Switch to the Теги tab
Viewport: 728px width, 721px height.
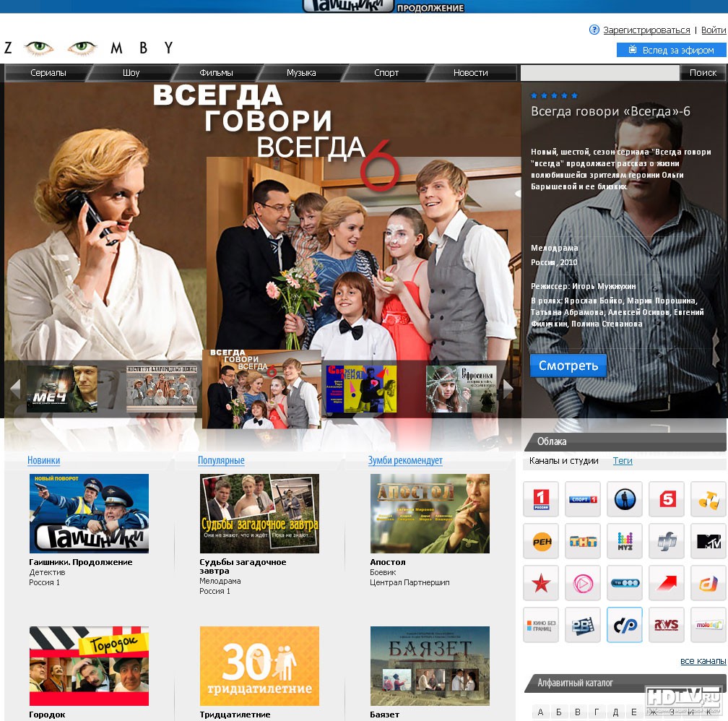click(623, 461)
